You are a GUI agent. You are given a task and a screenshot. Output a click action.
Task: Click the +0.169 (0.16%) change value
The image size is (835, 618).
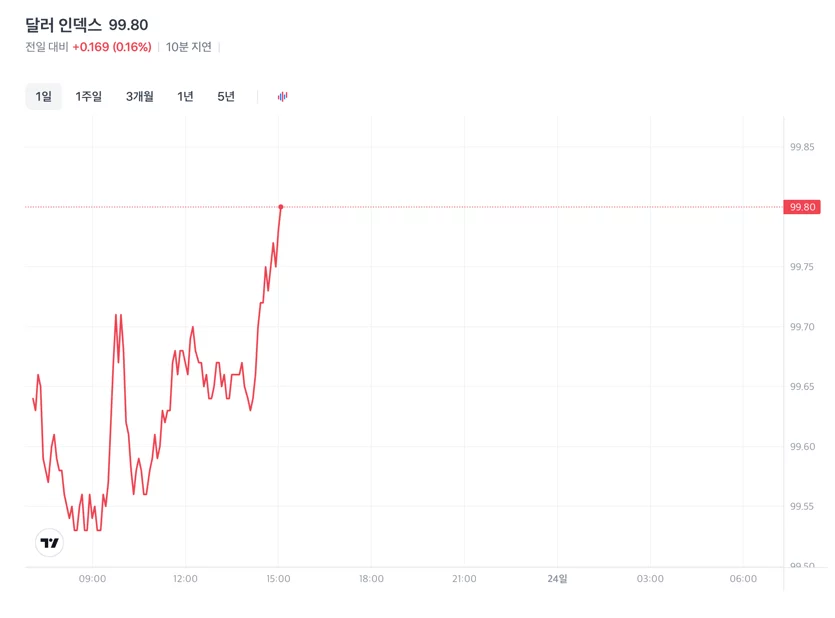(x=112, y=47)
